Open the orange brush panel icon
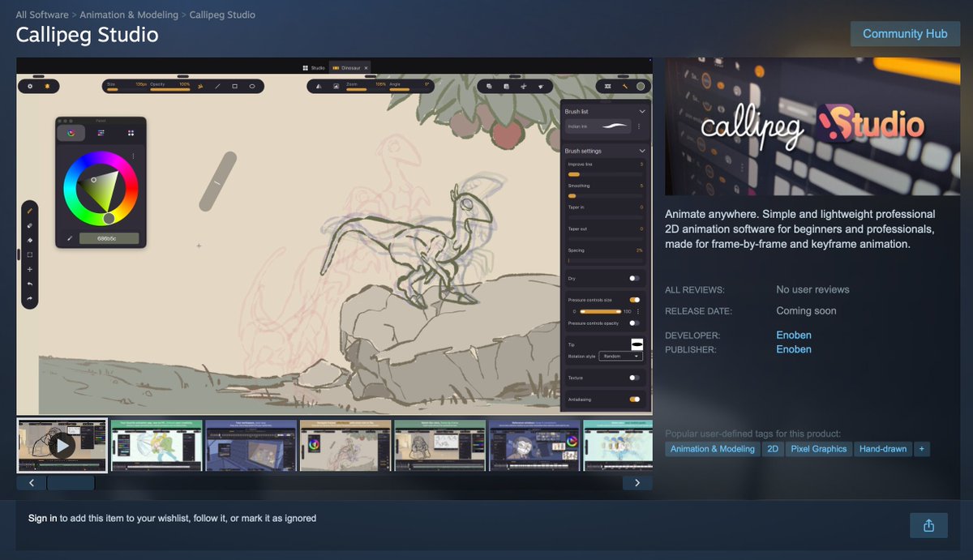973x560 pixels. pos(625,85)
